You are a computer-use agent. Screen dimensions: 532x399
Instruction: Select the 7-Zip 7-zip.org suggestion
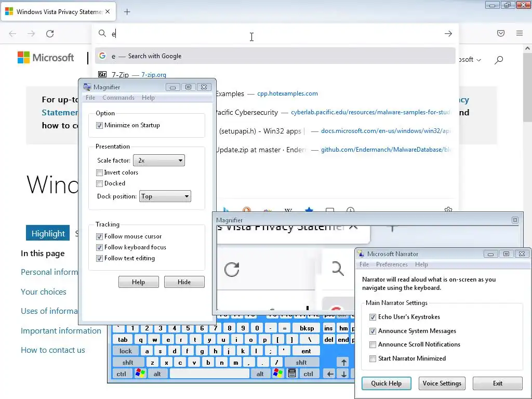(275, 75)
